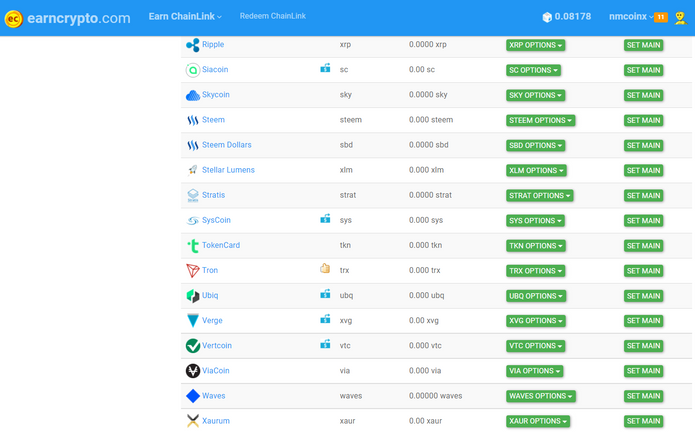695x432 pixels.
Task: Click the blue badge icon beside Ubiq
Action: [x=325, y=294]
